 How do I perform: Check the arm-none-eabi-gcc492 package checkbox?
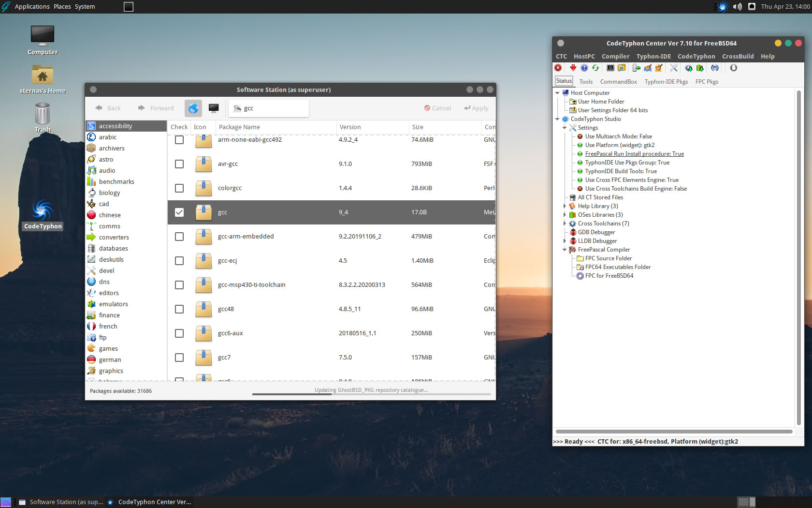[179, 140]
